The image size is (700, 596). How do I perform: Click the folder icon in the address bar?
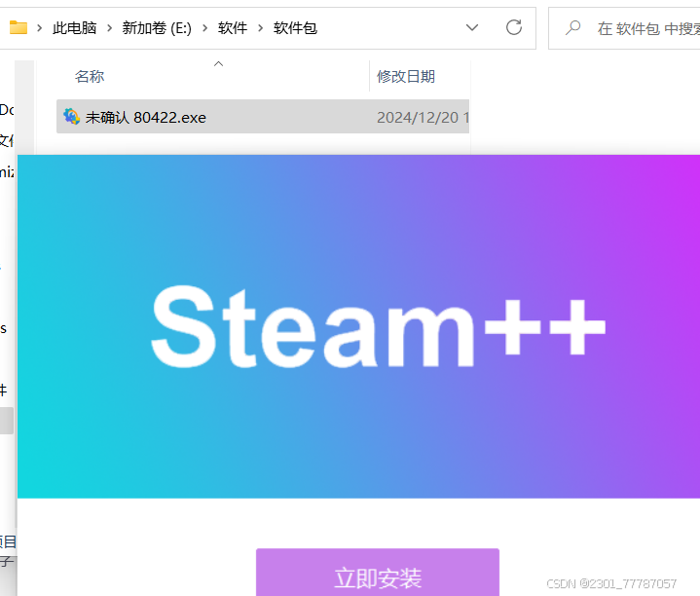18,27
